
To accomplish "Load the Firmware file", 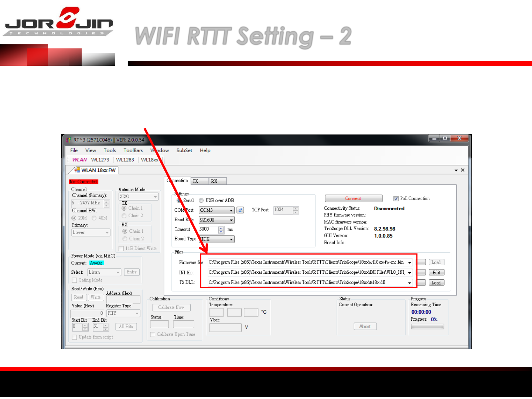I will click(x=436, y=262).
